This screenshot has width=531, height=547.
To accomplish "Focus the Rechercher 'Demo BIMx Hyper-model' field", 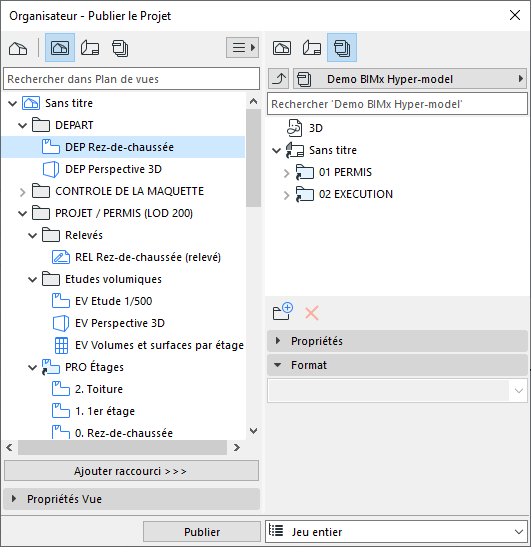I will [397, 104].
